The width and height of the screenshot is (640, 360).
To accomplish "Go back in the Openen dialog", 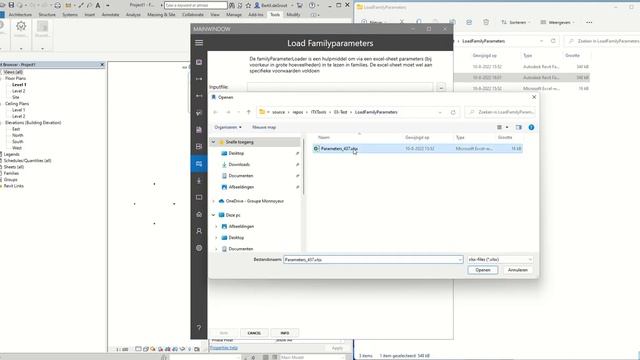I will point(216,112).
